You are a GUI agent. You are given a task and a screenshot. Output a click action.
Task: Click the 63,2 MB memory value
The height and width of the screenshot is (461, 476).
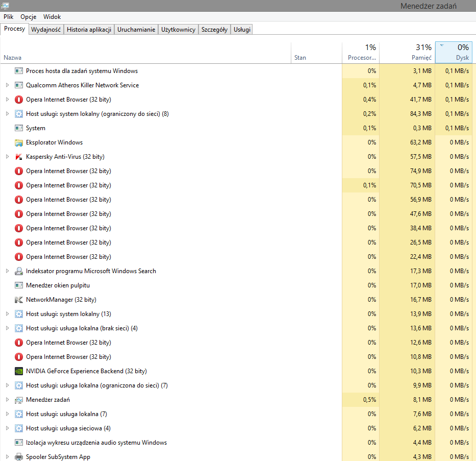421,142
